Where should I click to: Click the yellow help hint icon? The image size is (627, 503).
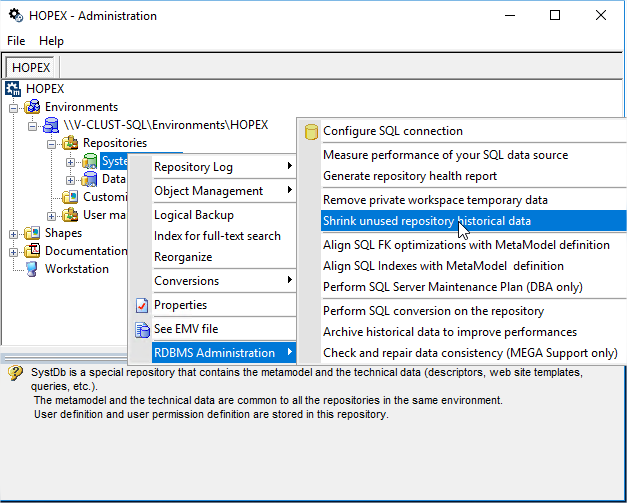point(15,373)
